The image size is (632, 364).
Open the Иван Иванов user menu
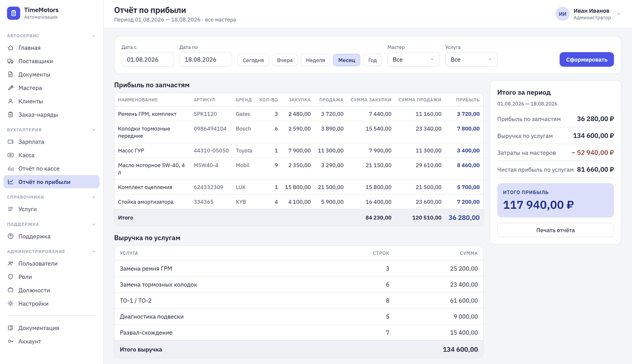[588, 14]
